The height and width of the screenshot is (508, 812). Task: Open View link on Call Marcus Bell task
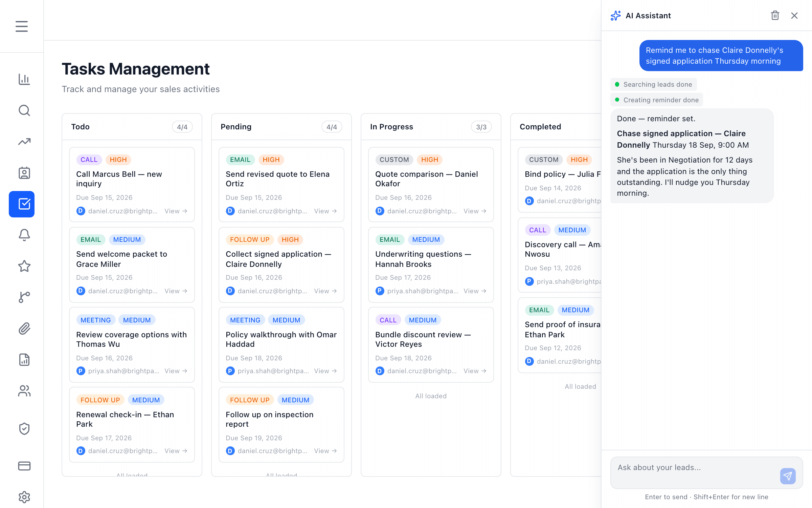(176, 211)
